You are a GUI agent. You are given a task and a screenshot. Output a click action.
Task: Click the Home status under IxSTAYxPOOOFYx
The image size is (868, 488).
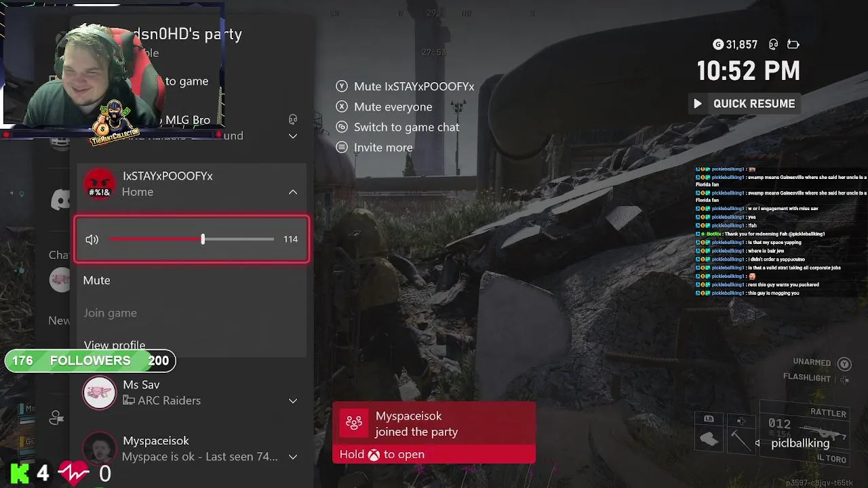point(138,192)
